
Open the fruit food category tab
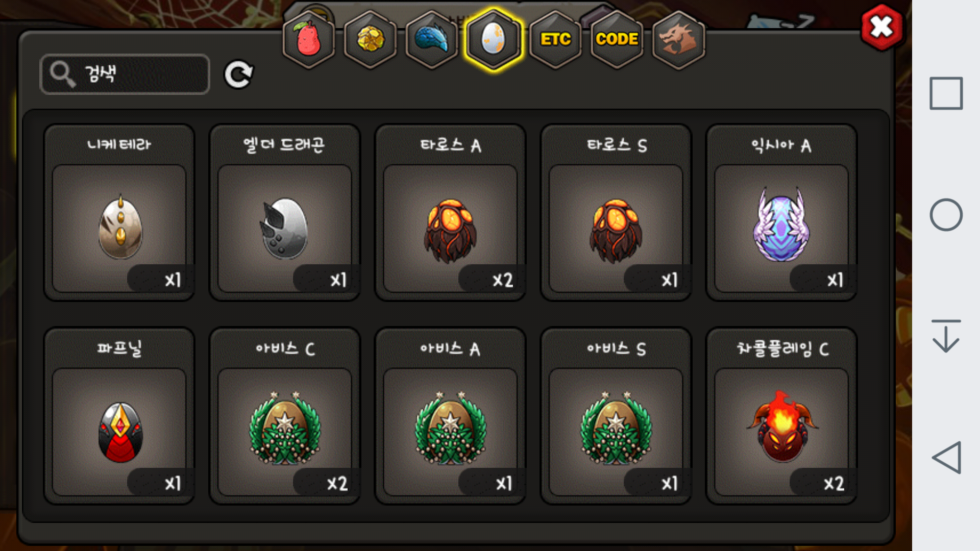309,39
